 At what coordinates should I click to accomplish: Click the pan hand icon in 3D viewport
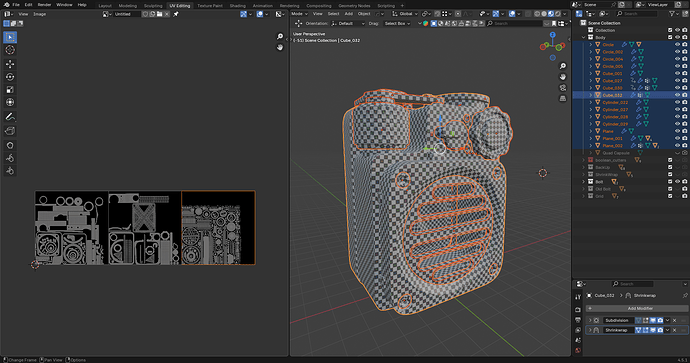click(x=563, y=77)
